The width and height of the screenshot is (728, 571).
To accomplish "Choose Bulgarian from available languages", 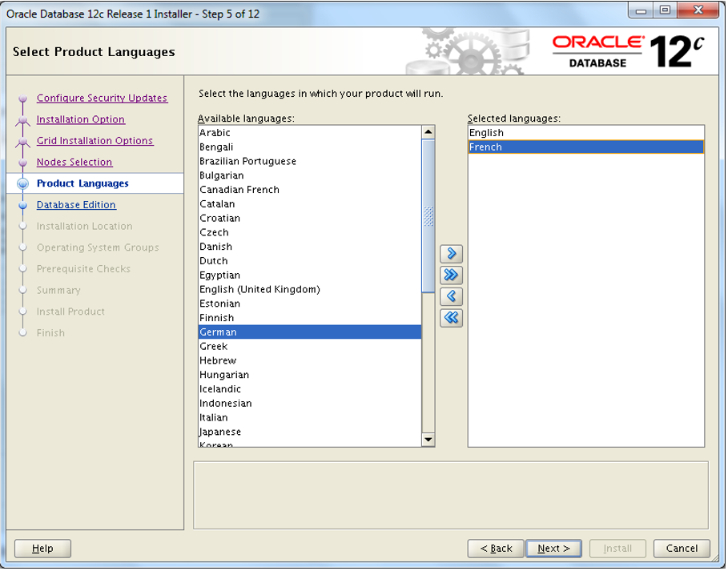I will [x=310, y=176].
